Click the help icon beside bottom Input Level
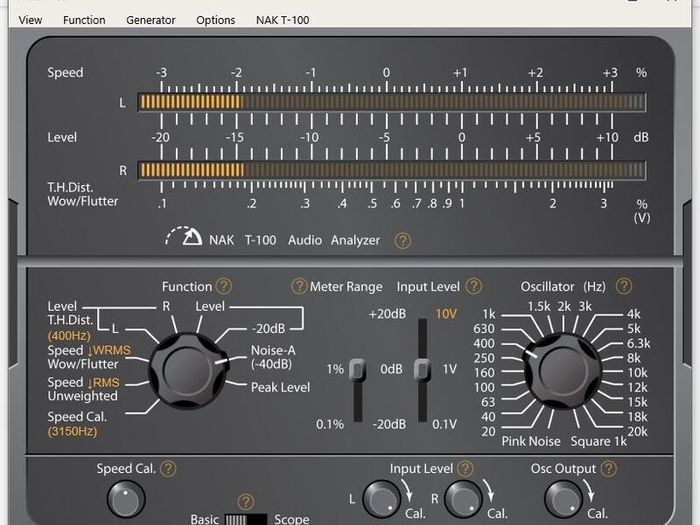The height and width of the screenshot is (525, 700). (465, 468)
